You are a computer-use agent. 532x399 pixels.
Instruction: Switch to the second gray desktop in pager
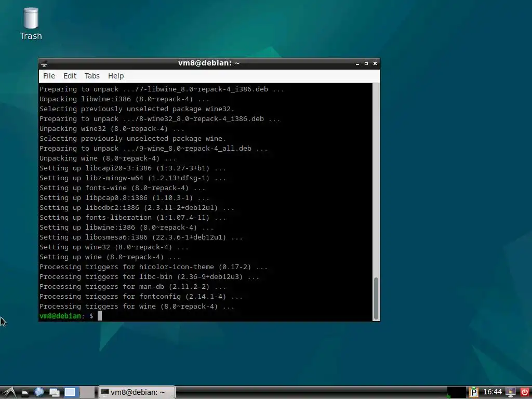point(87,392)
